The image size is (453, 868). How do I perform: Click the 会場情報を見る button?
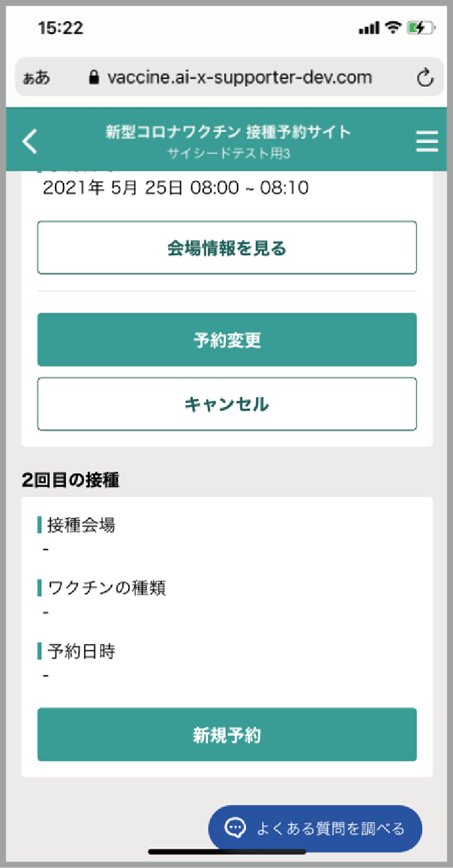(226, 248)
